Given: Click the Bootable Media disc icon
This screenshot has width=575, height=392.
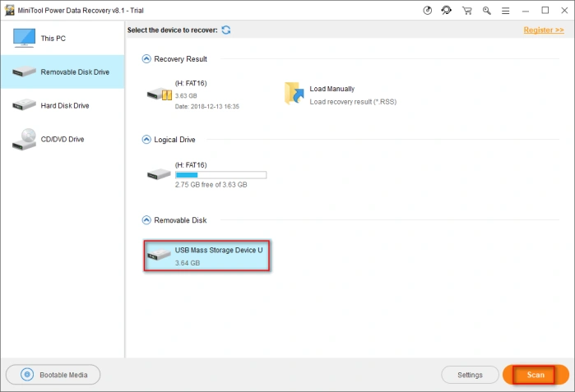Looking at the screenshot, I should coord(27,375).
